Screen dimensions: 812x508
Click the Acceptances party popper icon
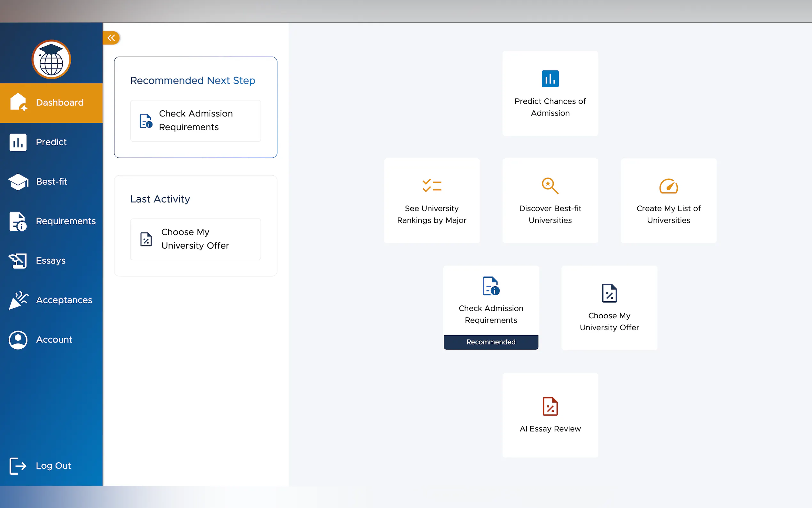(18, 300)
